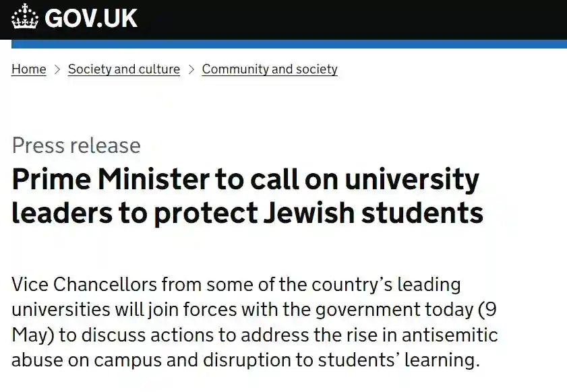Click the "(9" date text in the summary
This screenshot has width=567, height=392.
tap(486, 309)
